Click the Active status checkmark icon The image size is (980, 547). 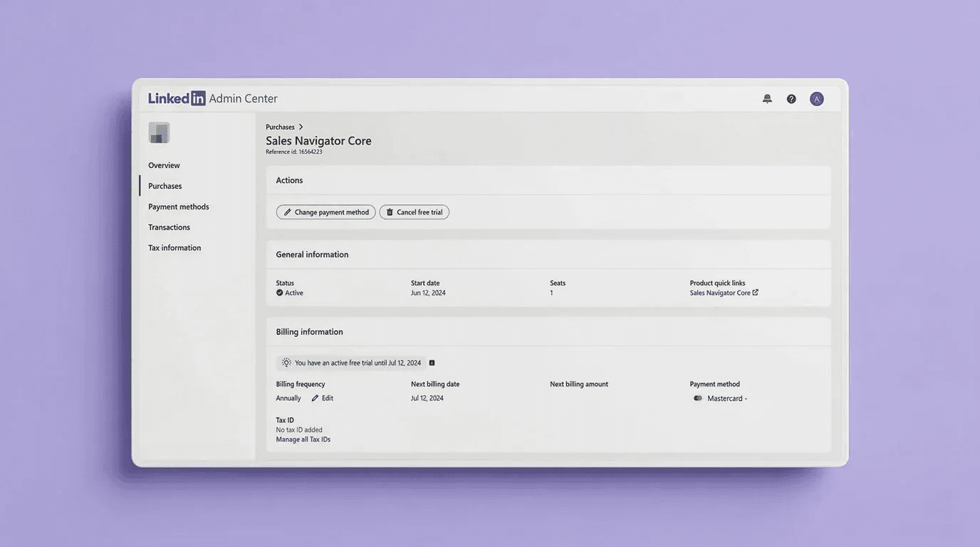(x=279, y=292)
